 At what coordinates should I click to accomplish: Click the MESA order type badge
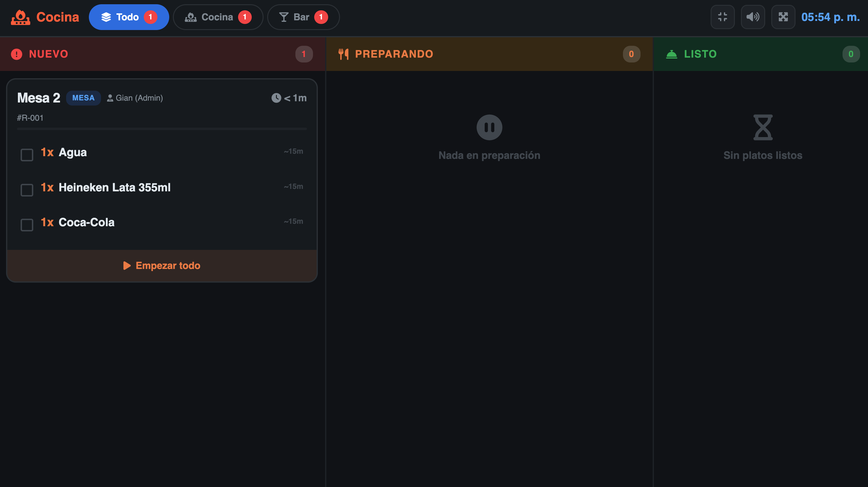(x=83, y=98)
